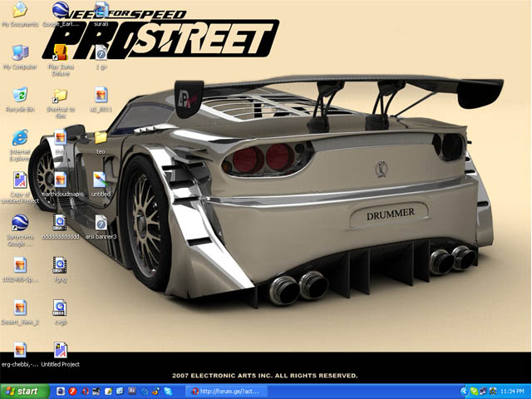532x399 pixels.
Task: Launch Opera from the quick launch bar
Action: click(85, 392)
